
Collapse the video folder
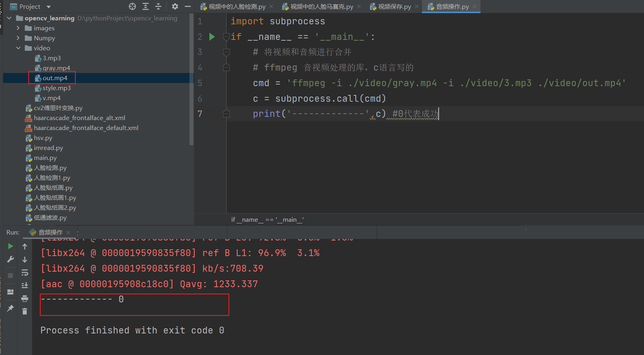(18, 48)
